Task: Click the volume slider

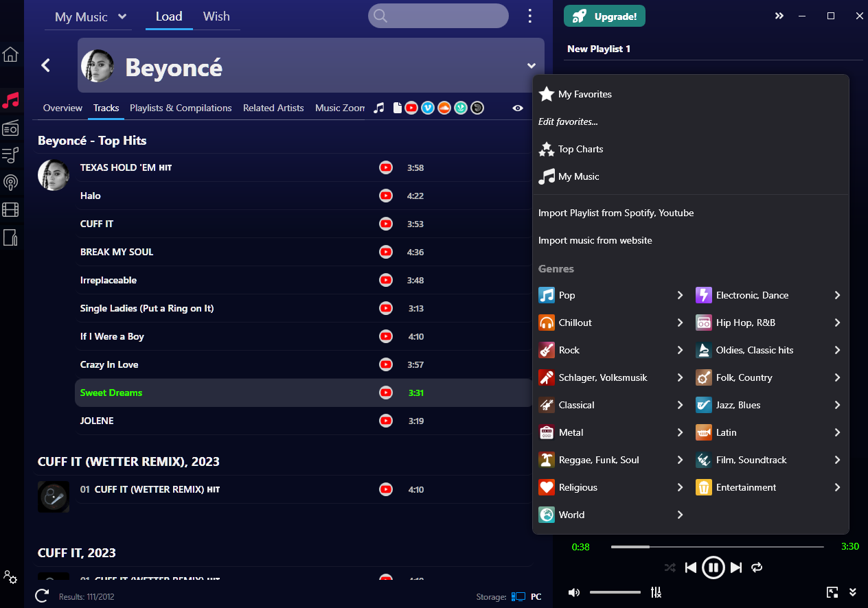Action: [x=615, y=592]
